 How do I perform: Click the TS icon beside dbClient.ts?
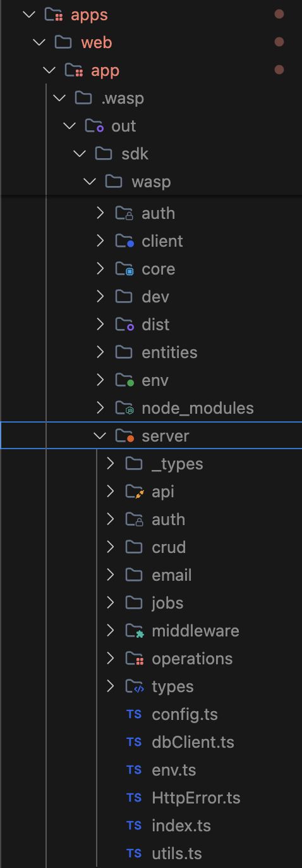coord(133,742)
